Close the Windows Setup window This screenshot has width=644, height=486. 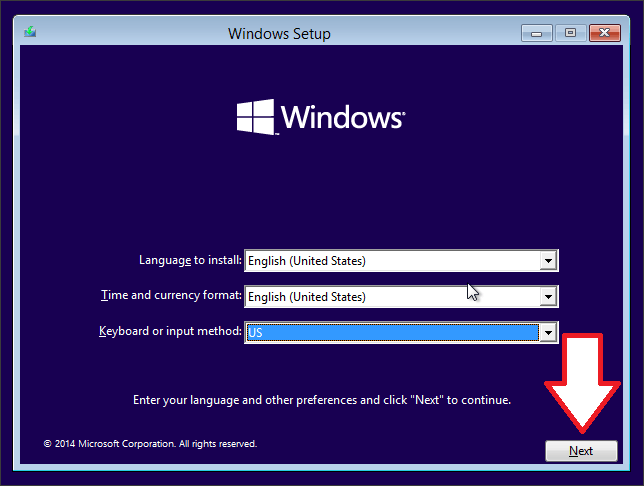(603, 33)
